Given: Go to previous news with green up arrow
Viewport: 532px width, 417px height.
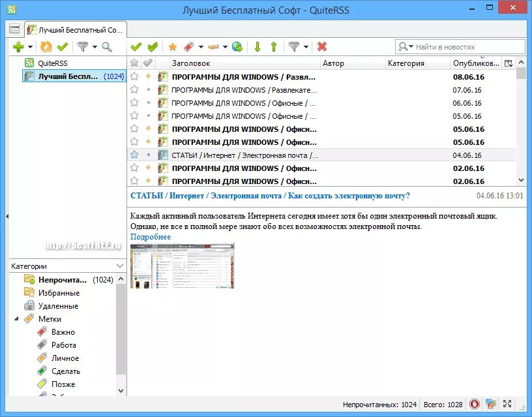Looking at the screenshot, I should [274, 47].
